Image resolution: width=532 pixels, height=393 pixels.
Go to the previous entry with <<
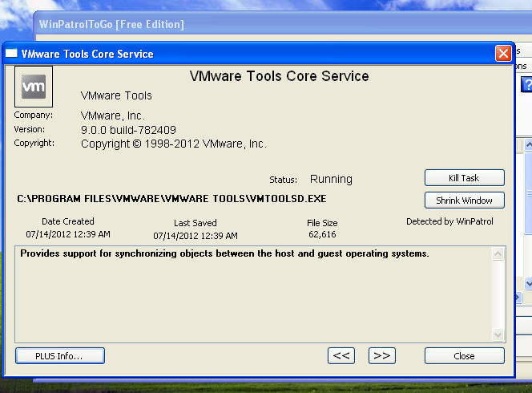click(342, 355)
